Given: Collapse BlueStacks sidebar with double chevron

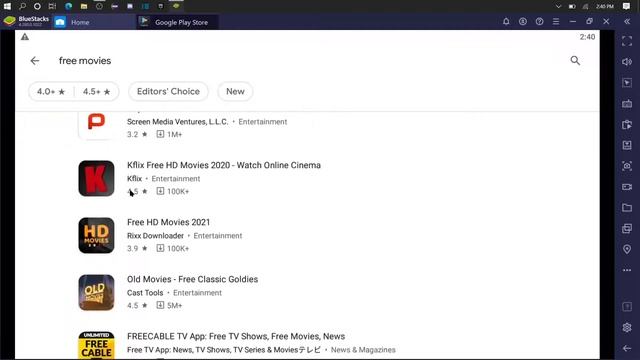Looking at the screenshot, I should tap(627, 22).
